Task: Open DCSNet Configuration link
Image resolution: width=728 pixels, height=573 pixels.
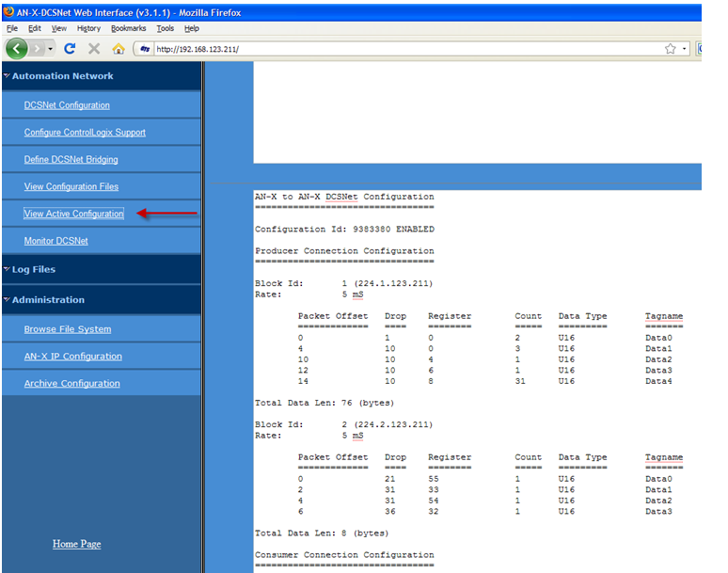Action: (x=67, y=105)
